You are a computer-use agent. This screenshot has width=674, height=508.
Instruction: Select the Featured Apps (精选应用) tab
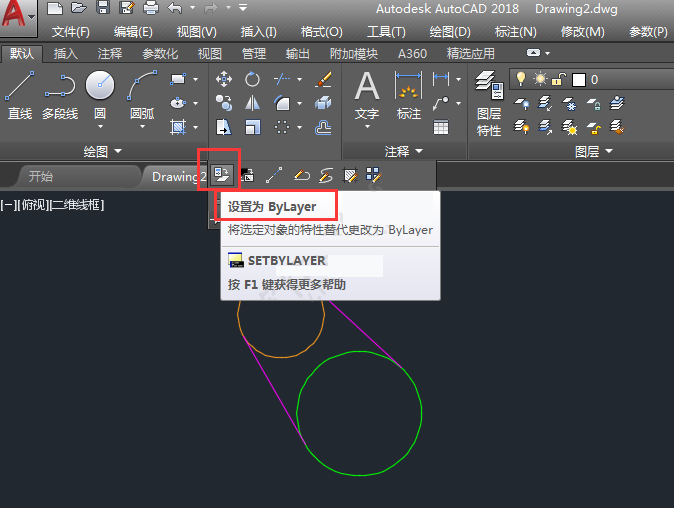(x=471, y=54)
